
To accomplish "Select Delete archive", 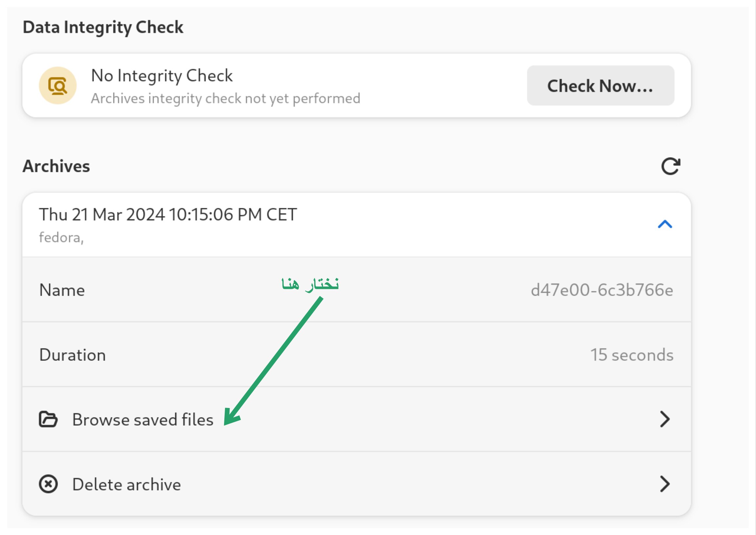I will (126, 485).
